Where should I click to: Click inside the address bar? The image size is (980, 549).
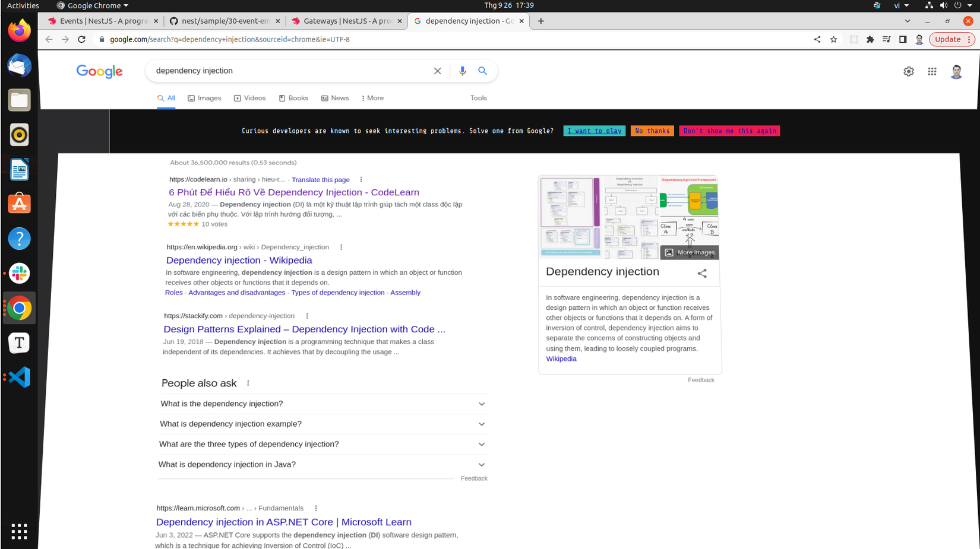pyautogui.click(x=238, y=39)
